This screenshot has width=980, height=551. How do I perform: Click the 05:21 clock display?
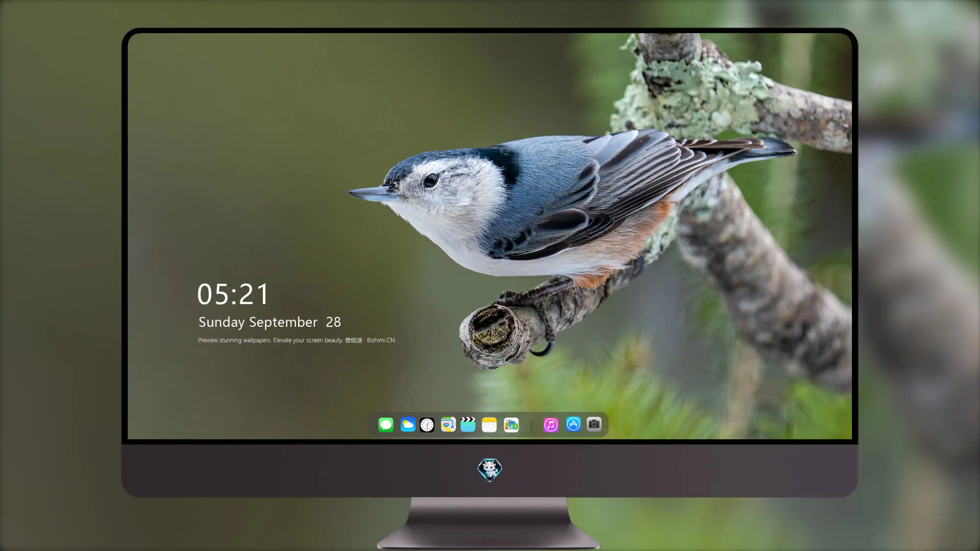click(233, 294)
